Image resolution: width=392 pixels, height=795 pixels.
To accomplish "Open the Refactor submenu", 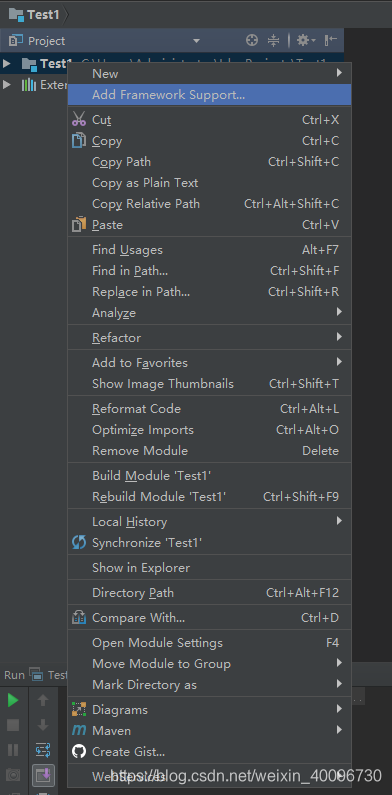I will tap(209, 338).
